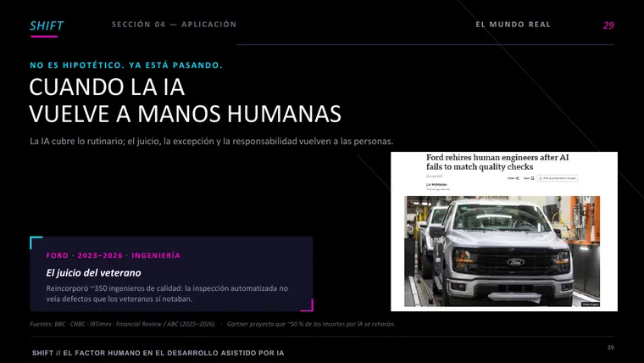Click the small footer page number 29
Viewport: 644px width, 363px height.
coord(610,348)
